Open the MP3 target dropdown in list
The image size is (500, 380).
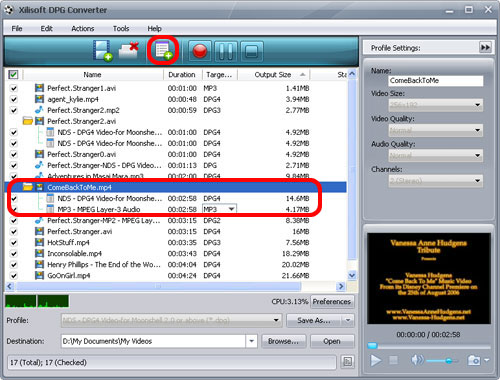(231, 209)
